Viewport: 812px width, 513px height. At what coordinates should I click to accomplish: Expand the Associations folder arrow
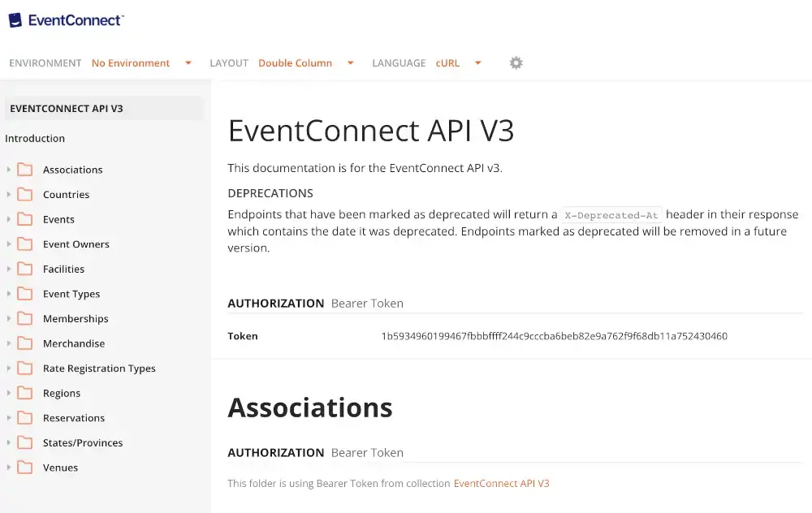[x=9, y=170]
